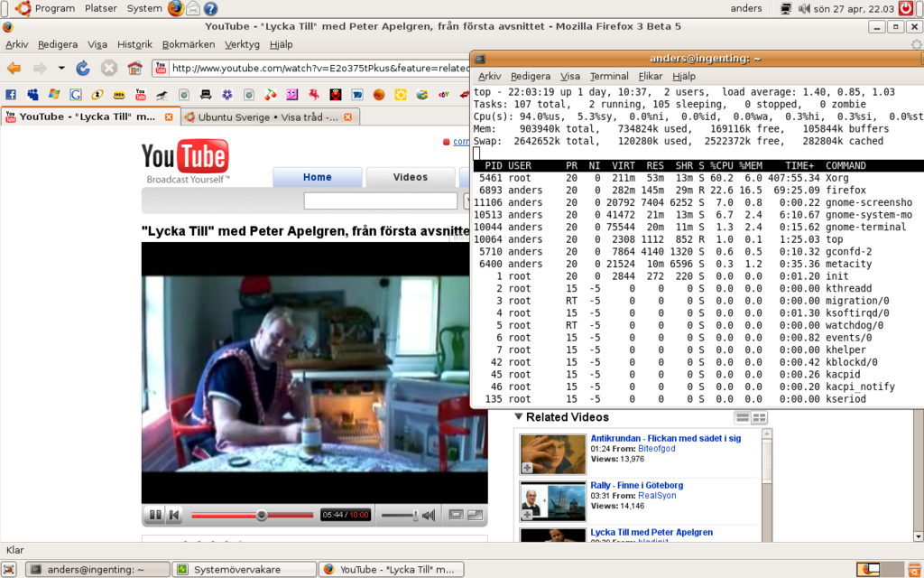
Task: Open the YouTube bookmark in bookmarks toolbar
Action: [140, 94]
